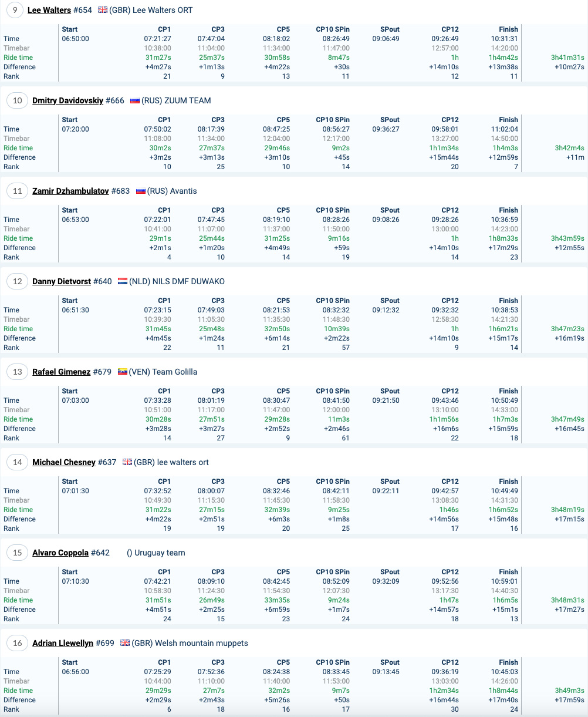Image resolution: width=588 pixels, height=717 pixels.
Task: Select the position 9 circle badge
Action: click(15, 10)
